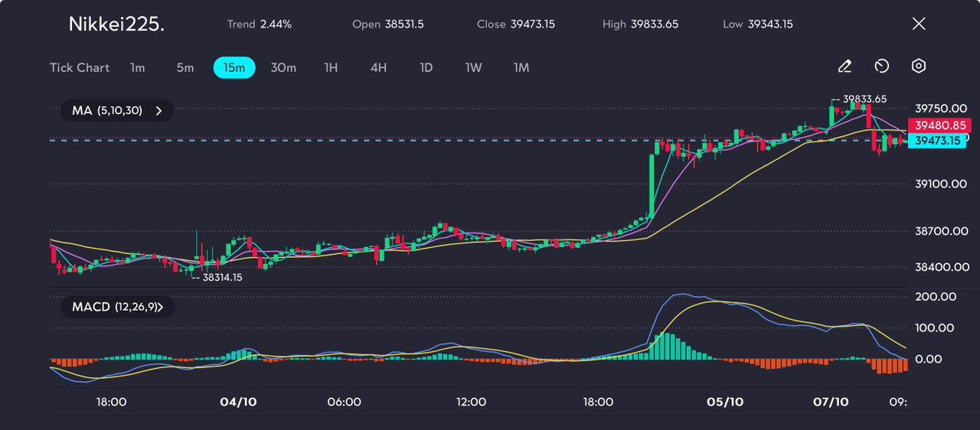Select the 1M monthly timeframe
The width and height of the screenshot is (980, 430).
point(521,67)
